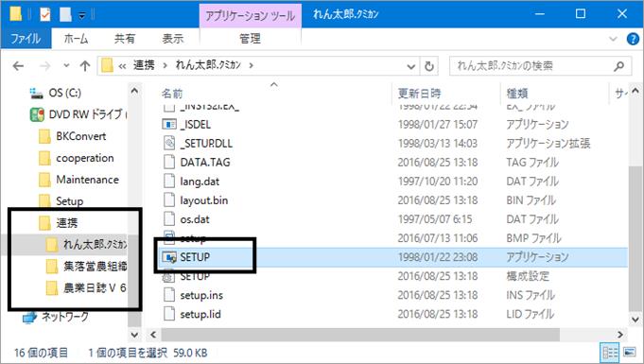Click the setup.lid file icon
644x364 pixels.
click(169, 314)
